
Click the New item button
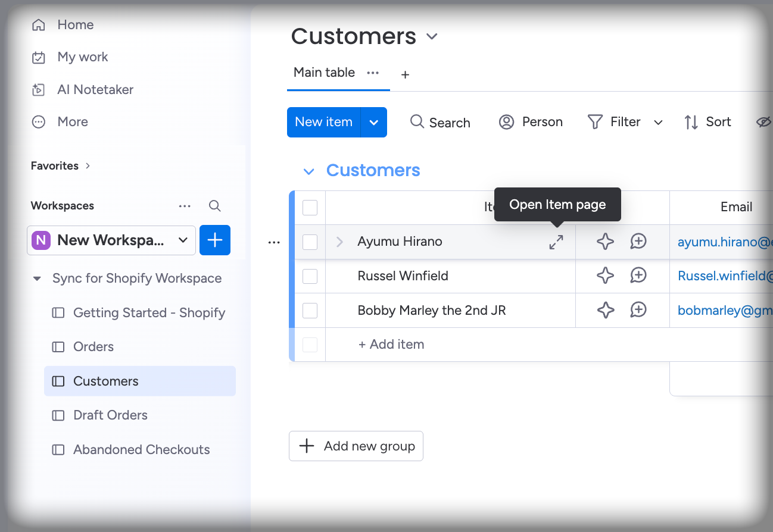(x=323, y=122)
